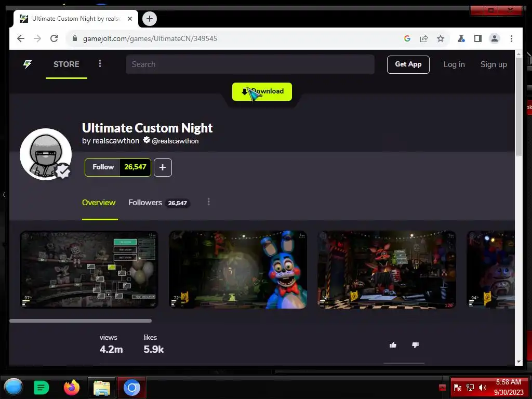Click the network tray icon
Image resolution: width=532 pixels, height=399 pixels.
pyautogui.click(x=470, y=388)
